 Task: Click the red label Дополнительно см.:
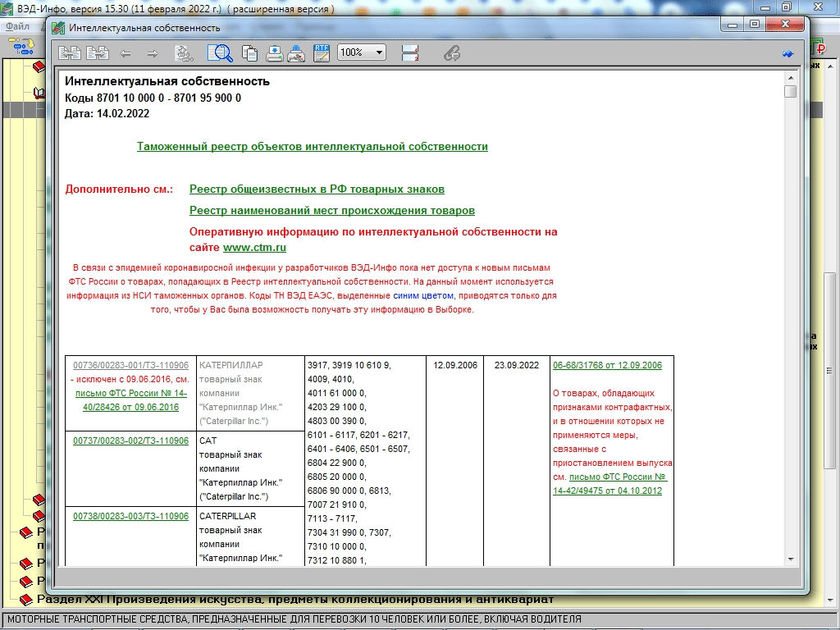coord(119,189)
